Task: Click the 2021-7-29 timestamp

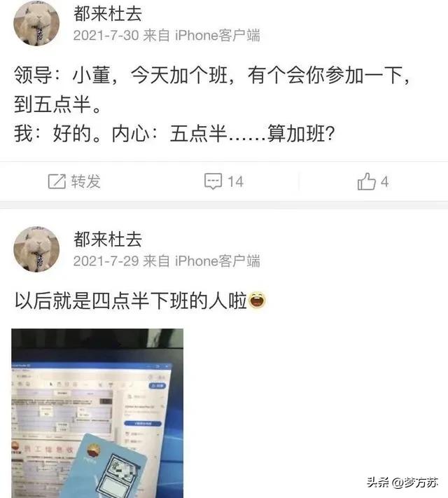Action: coord(106,261)
